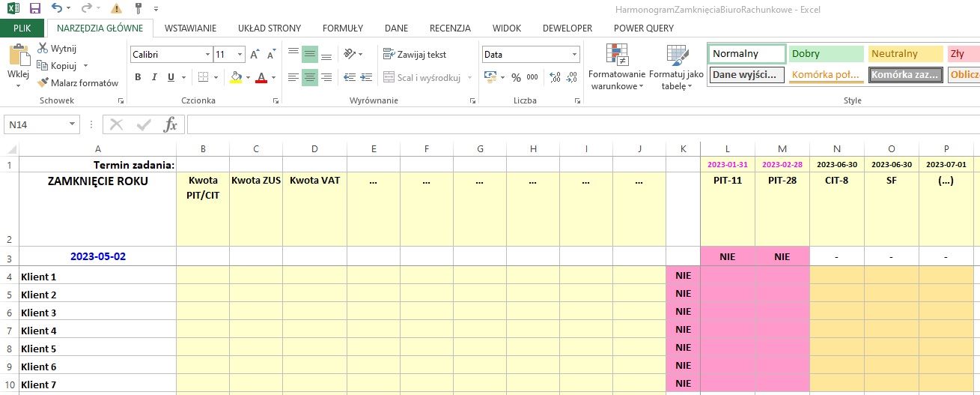Image resolution: width=980 pixels, height=395 pixels.
Task: Increase font size with the large A icon
Action: point(255,55)
